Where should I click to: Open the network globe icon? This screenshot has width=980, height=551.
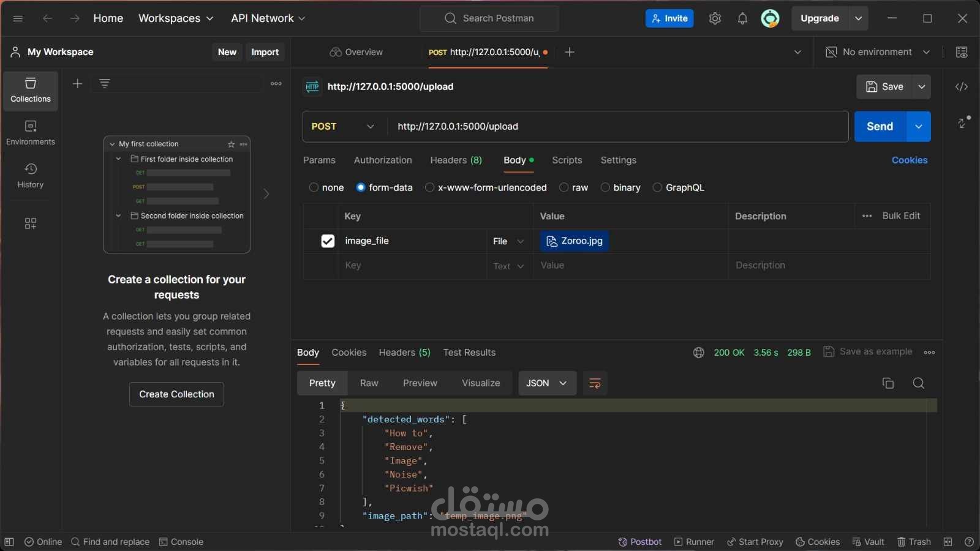pos(698,353)
